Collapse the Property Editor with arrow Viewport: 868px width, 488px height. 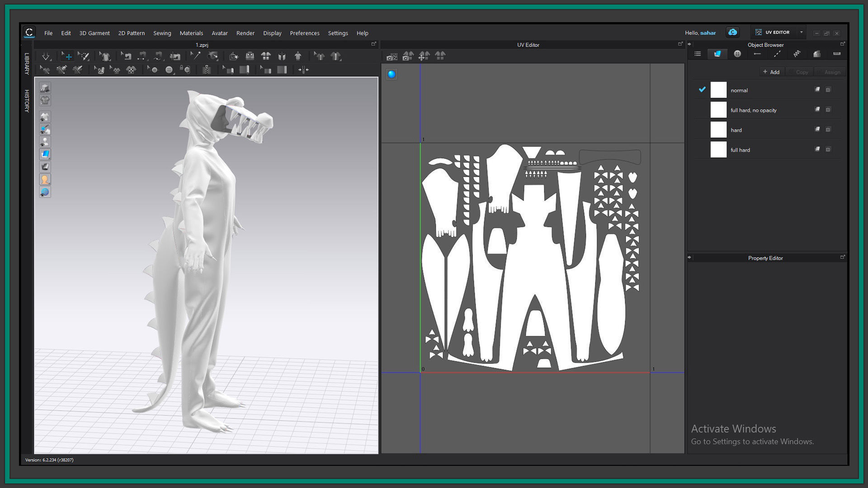point(689,258)
